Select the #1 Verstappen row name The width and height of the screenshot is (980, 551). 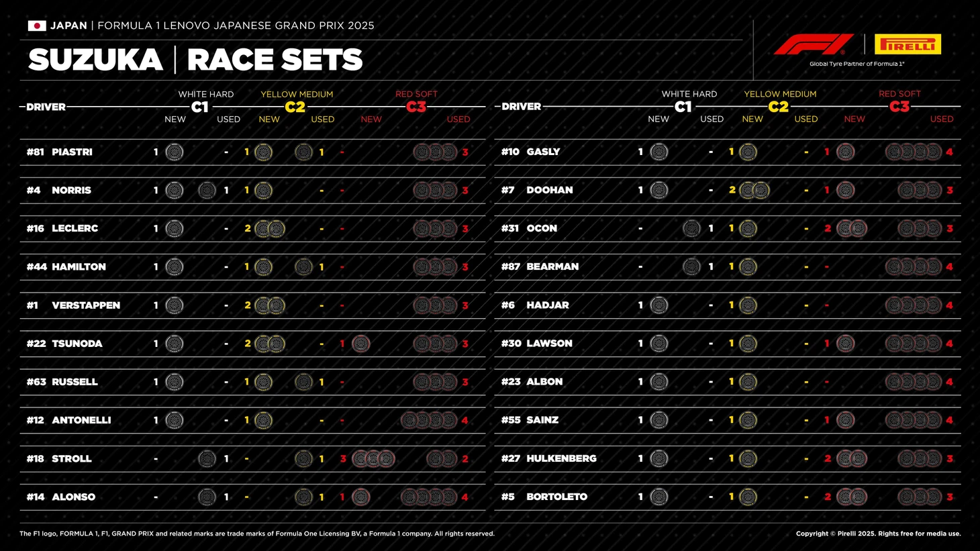point(73,305)
